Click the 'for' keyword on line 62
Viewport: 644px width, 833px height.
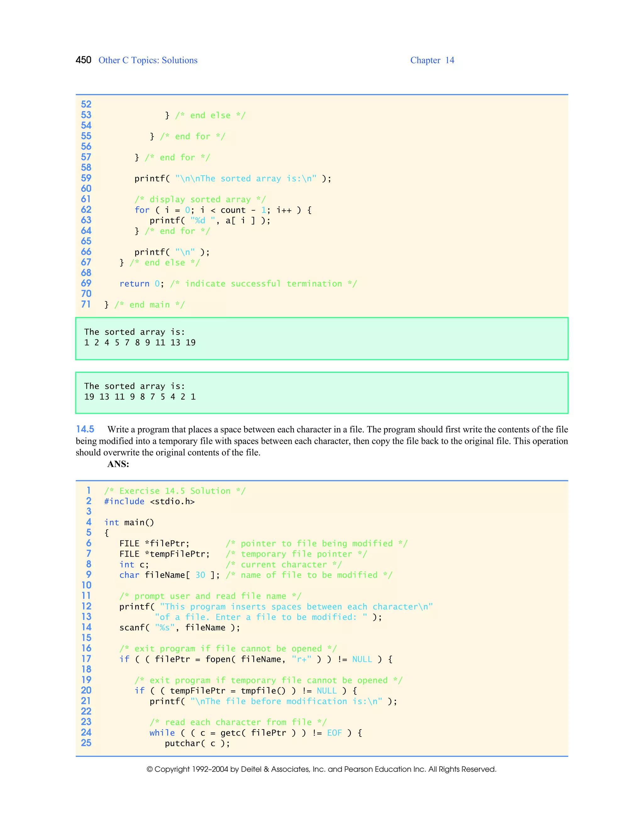(x=142, y=210)
